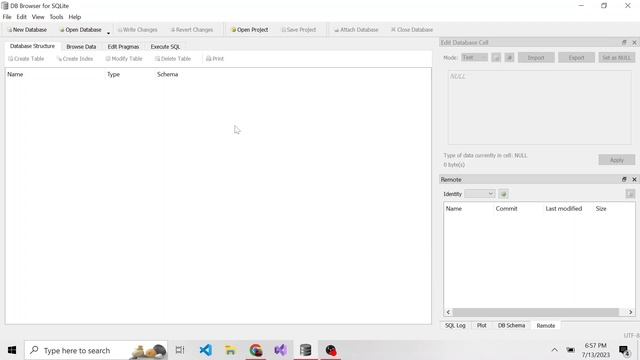Click the Open Project toolbar button
This screenshot has width=640, height=360.
pyautogui.click(x=250, y=30)
